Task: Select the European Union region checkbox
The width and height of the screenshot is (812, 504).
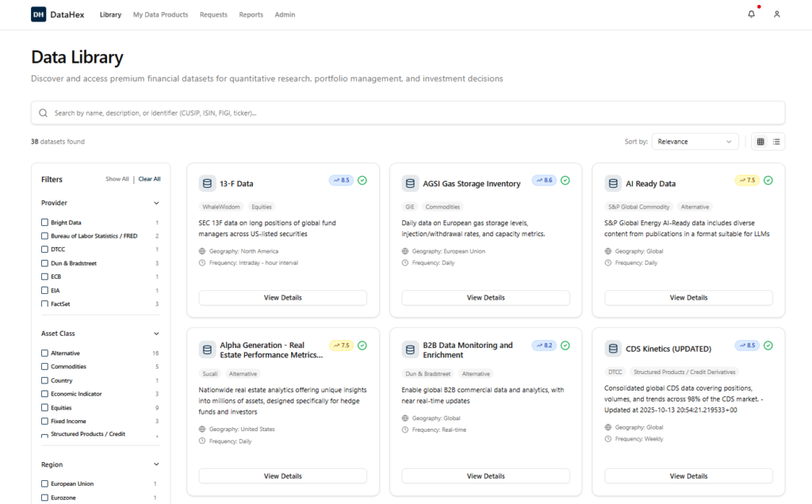Action: (44, 484)
